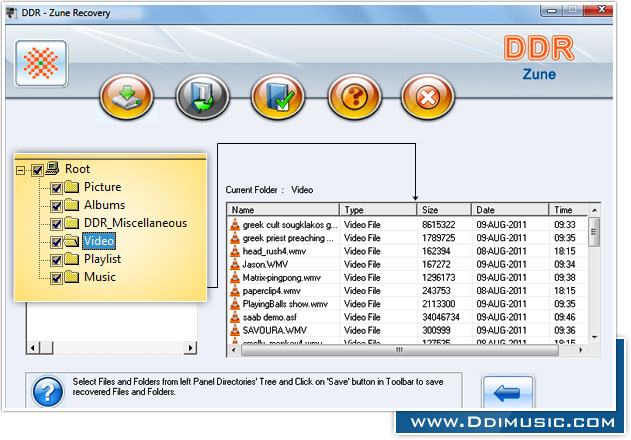Click app icon in title bar
The width and height of the screenshot is (631, 440).
(x=12, y=13)
